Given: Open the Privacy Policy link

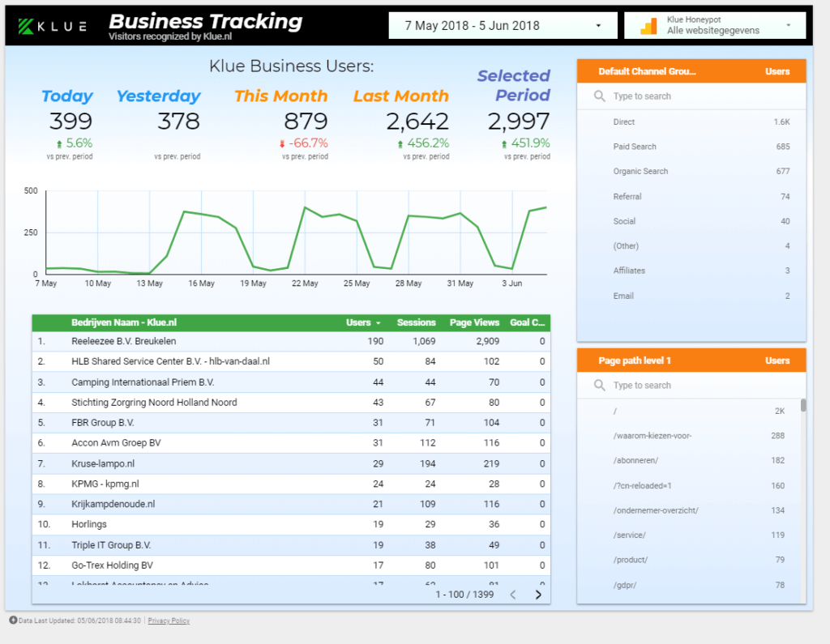Looking at the screenshot, I should (x=169, y=621).
